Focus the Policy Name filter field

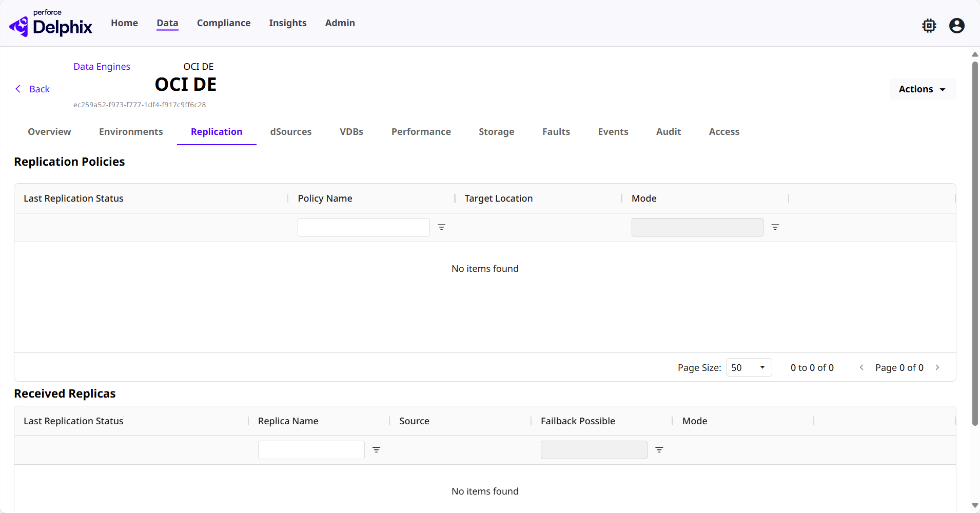pos(364,227)
